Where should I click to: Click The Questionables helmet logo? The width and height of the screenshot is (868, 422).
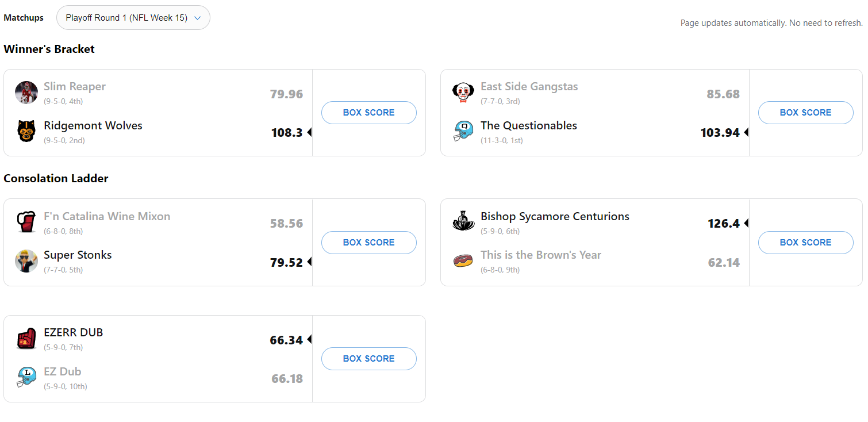[x=463, y=132]
